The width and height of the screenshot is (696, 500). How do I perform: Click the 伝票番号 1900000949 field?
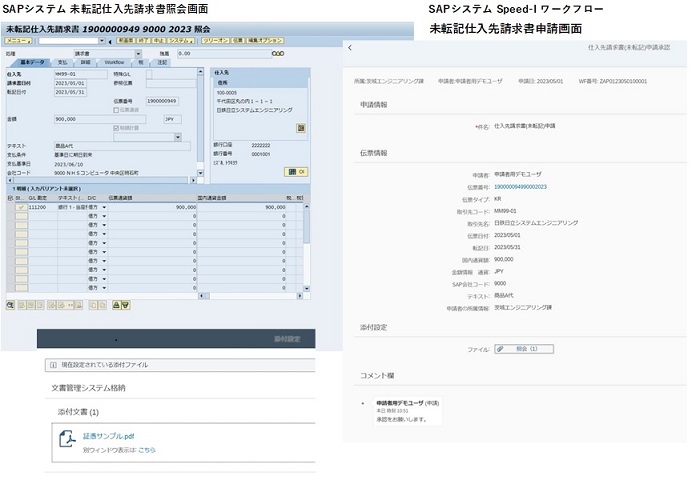pos(162,101)
